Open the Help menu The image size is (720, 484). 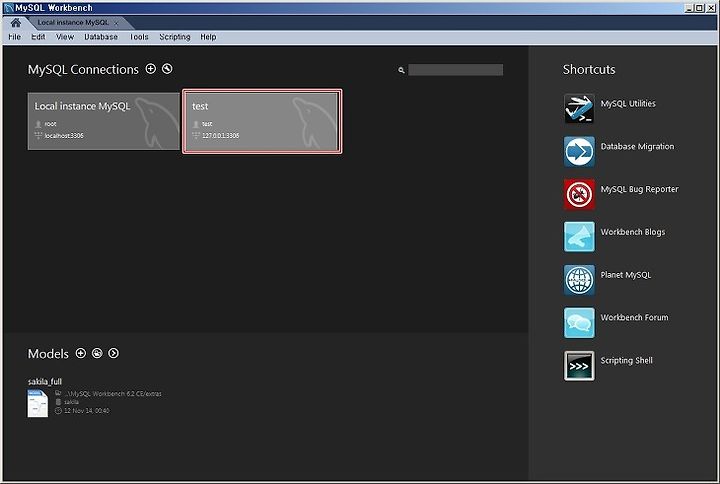pos(208,37)
